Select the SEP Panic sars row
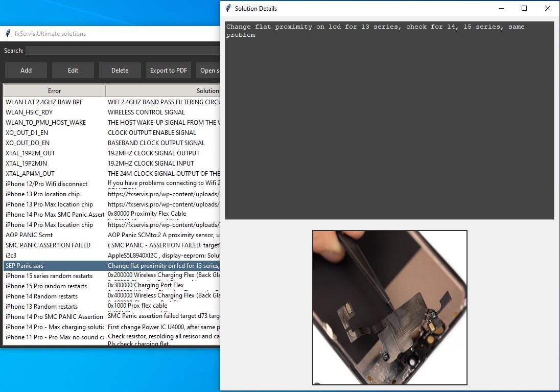Image resolution: width=560 pixels, height=392 pixels. [112, 266]
